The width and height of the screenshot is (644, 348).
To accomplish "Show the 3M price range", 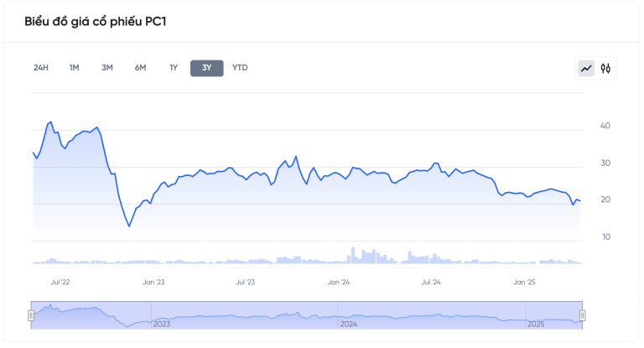I will point(107,68).
